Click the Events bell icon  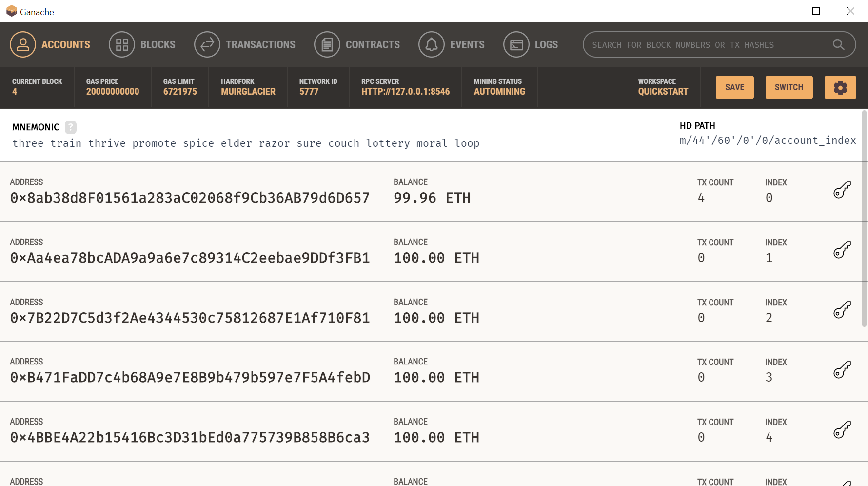pos(432,44)
